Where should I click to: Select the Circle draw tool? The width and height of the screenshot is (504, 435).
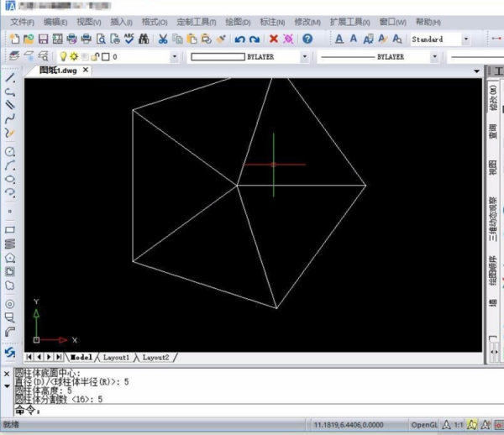[10, 152]
